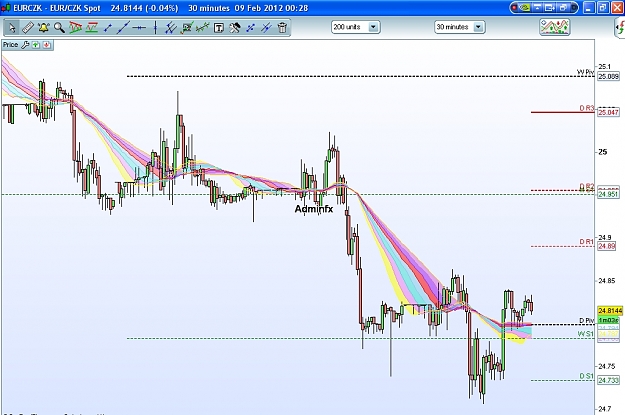This screenshot has height=415, width=625.
Task: Click the red-green arrows side panel tab
Action: [x=620, y=29]
